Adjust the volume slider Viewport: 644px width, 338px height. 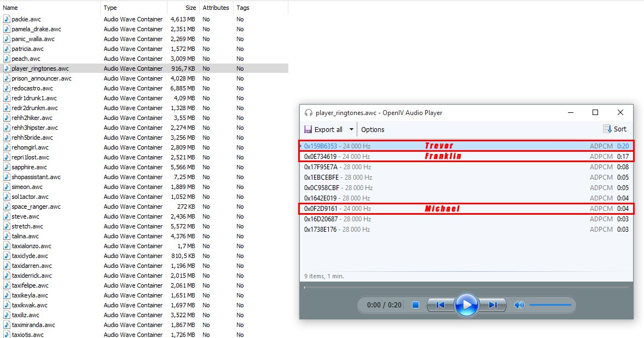(x=550, y=305)
